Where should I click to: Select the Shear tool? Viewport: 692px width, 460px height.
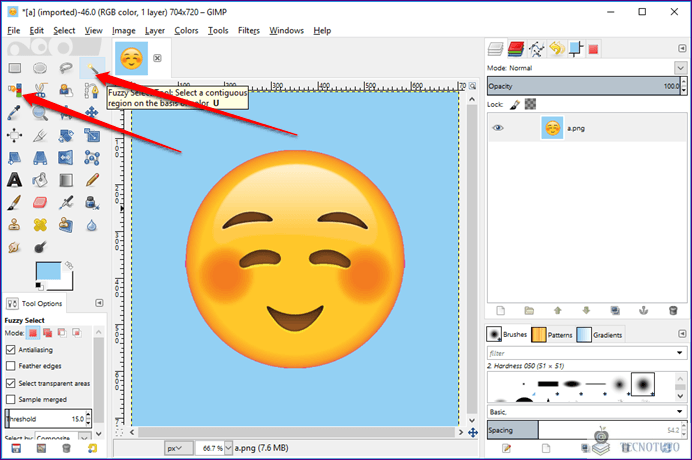(14, 158)
